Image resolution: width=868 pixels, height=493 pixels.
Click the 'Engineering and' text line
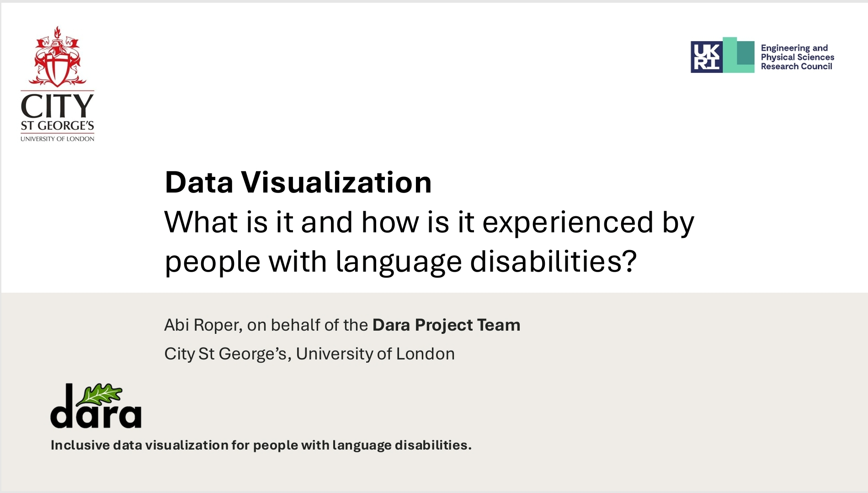(x=794, y=48)
